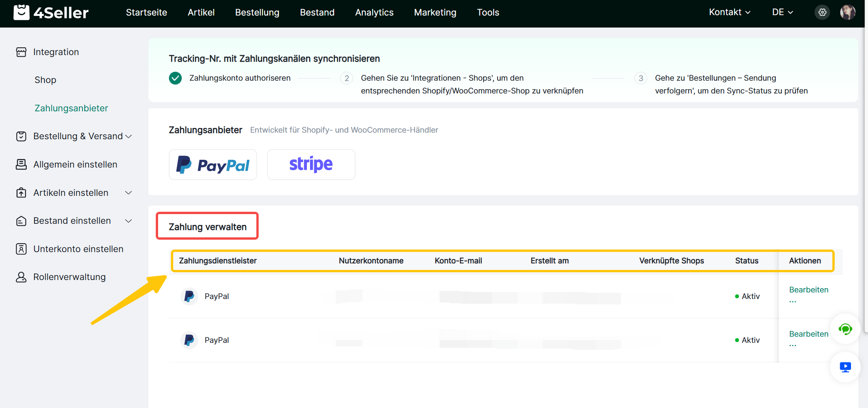Navigate to Shop in the sidebar
868x408 pixels.
[x=45, y=80]
